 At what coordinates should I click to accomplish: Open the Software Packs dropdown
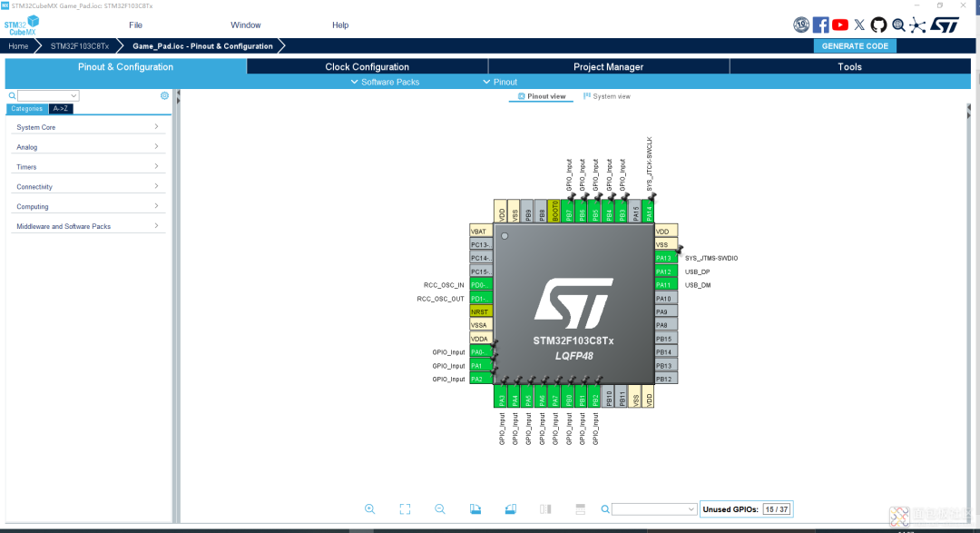click(385, 82)
